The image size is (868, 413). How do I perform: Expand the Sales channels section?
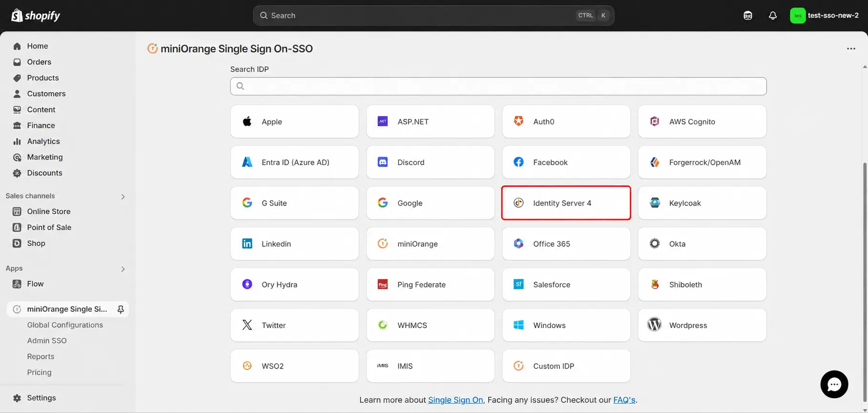123,196
